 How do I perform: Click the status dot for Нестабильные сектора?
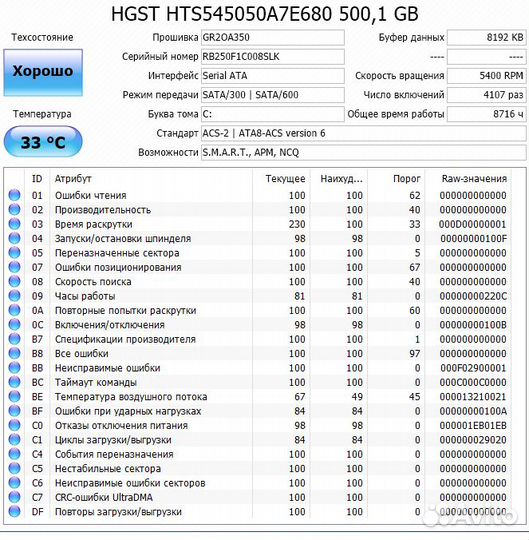[x=14, y=468]
